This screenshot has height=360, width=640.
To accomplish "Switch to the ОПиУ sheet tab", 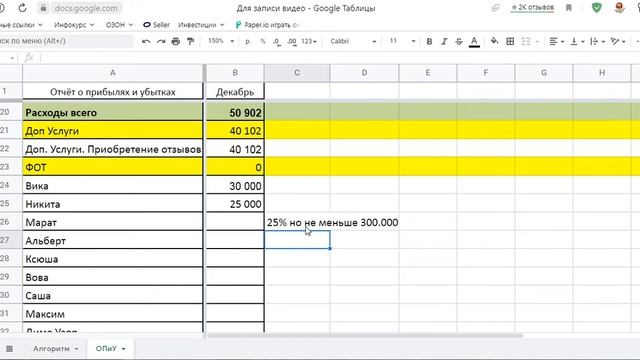I will [x=110, y=349].
